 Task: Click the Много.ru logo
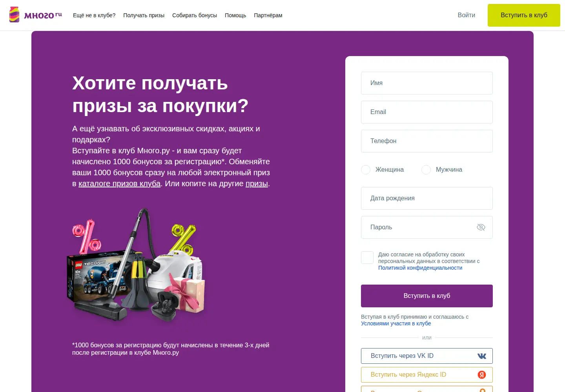point(36,15)
